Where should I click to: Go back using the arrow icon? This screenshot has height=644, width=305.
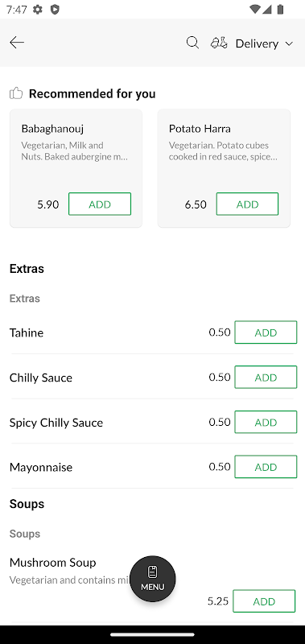point(17,43)
